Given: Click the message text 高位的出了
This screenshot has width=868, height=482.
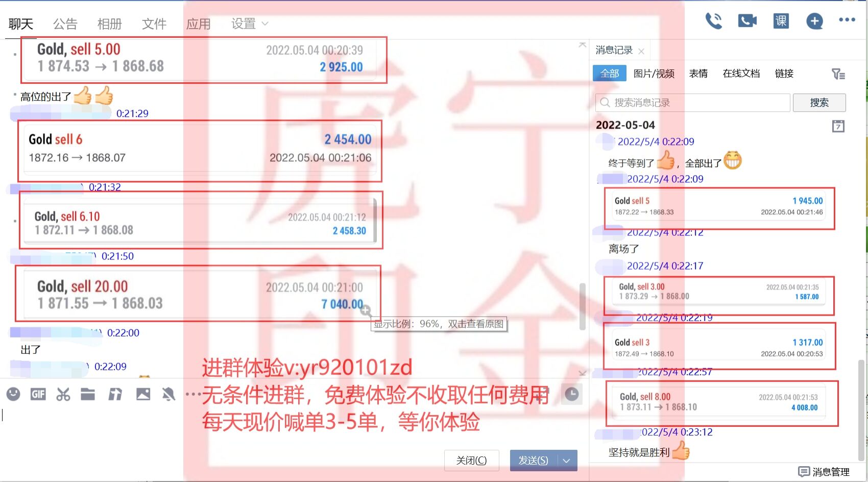Looking at the screenshot, I should point(46,97).
